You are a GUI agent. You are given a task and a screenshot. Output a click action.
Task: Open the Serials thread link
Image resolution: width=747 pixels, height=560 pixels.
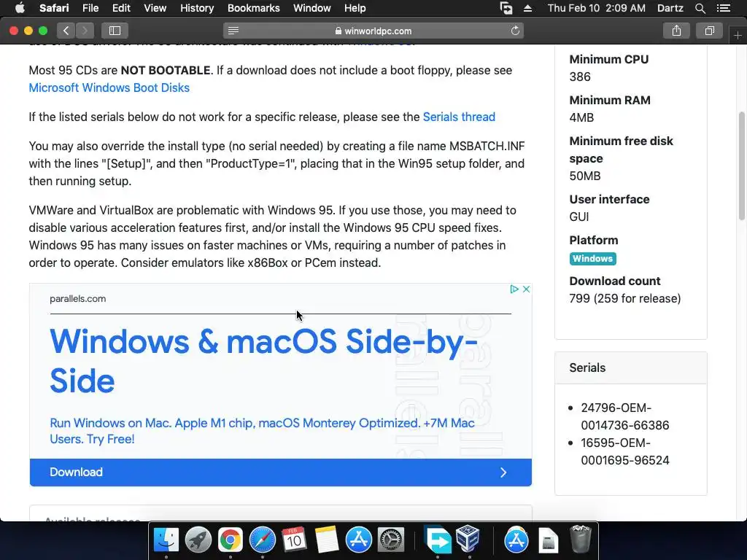tap(459, 117)
